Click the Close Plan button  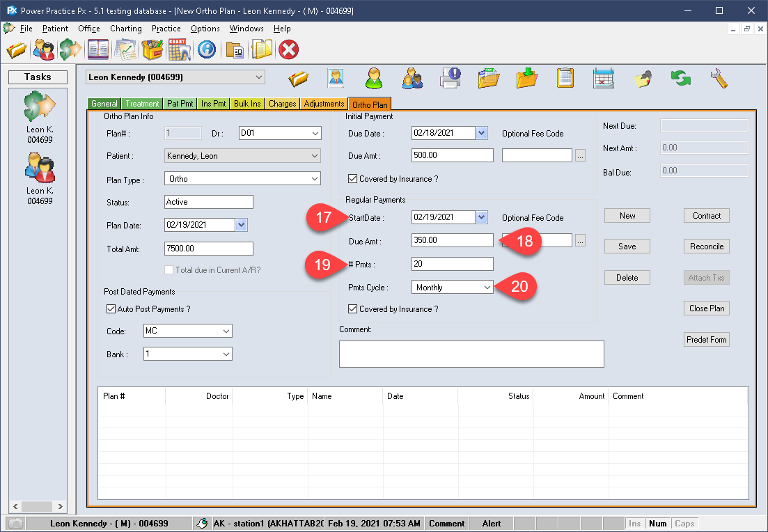pos(706,308)
